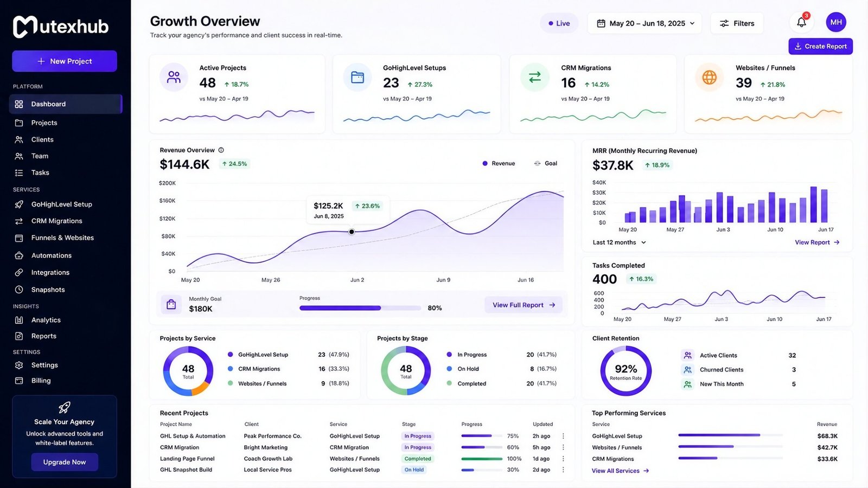This screenshot has height=488, width=868.
Task: Click the Create Report button
Action: tap(820, 46)
